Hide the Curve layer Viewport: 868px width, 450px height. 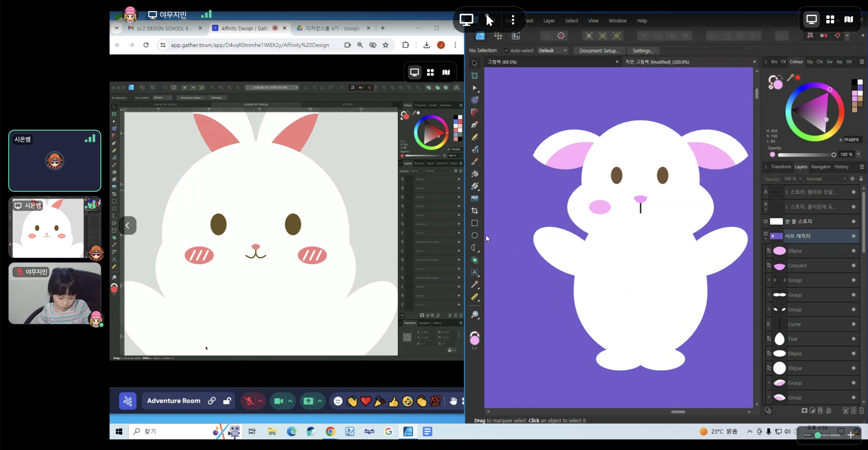[853, 324]
